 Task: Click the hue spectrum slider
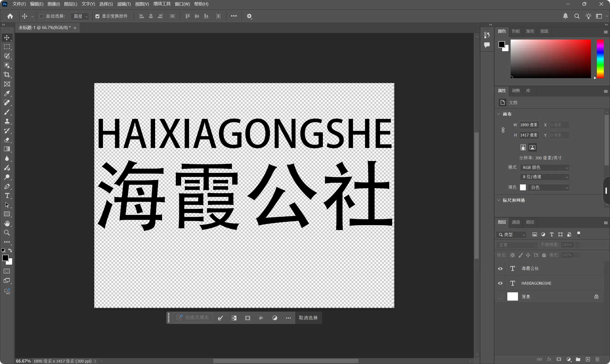[600, 59]
